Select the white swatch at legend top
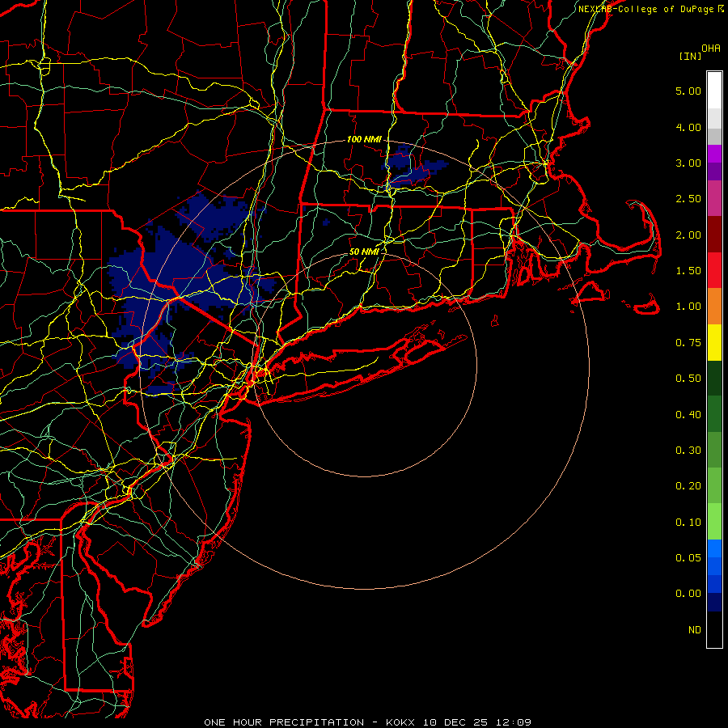This screenshot has height=728, width=728. click(x=714, y=91)
